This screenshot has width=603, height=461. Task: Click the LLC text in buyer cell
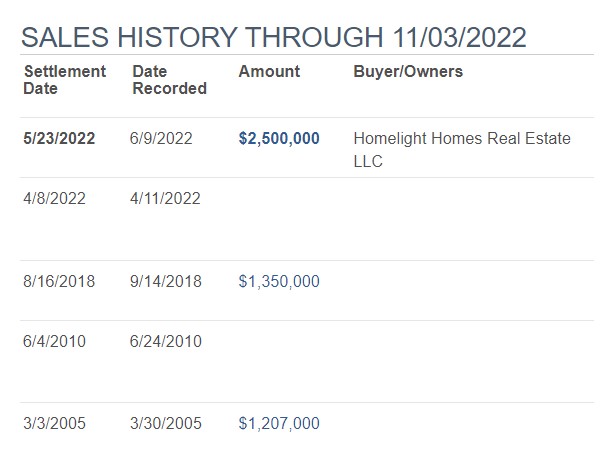[368, 161]
